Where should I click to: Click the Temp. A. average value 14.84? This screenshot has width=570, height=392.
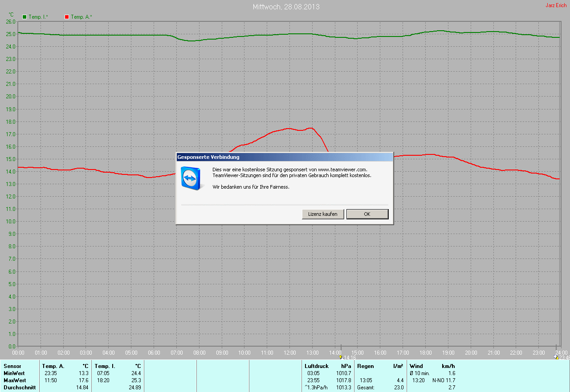tap(82, 388)
